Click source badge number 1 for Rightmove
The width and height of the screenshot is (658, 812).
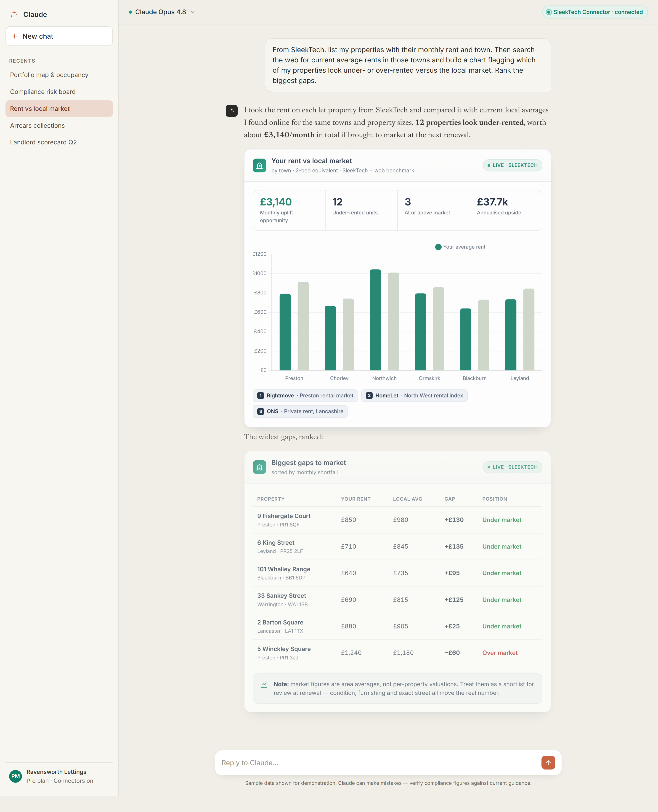[260, 395]
